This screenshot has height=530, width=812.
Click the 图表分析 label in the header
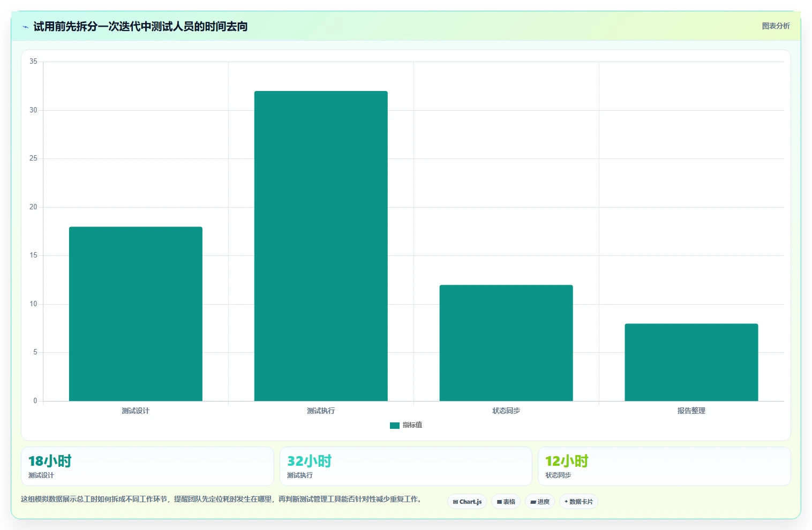pos(776,26)
